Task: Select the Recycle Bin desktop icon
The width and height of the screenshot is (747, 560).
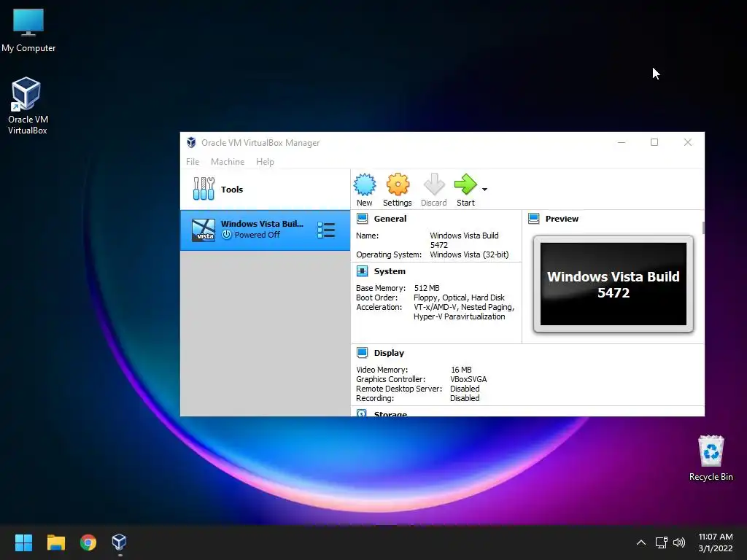Action: 711,458
